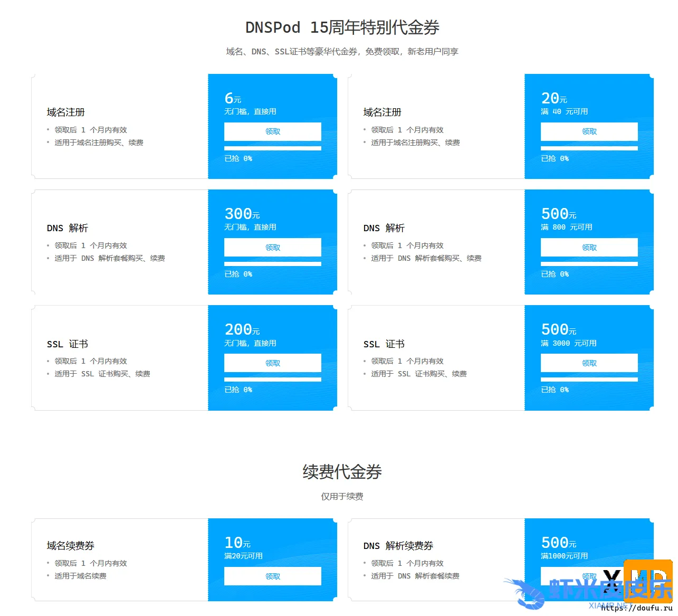
Task: Click '领取后 1 个月内有效' in 域名续费券 card
Action: [x=91, y=564]
